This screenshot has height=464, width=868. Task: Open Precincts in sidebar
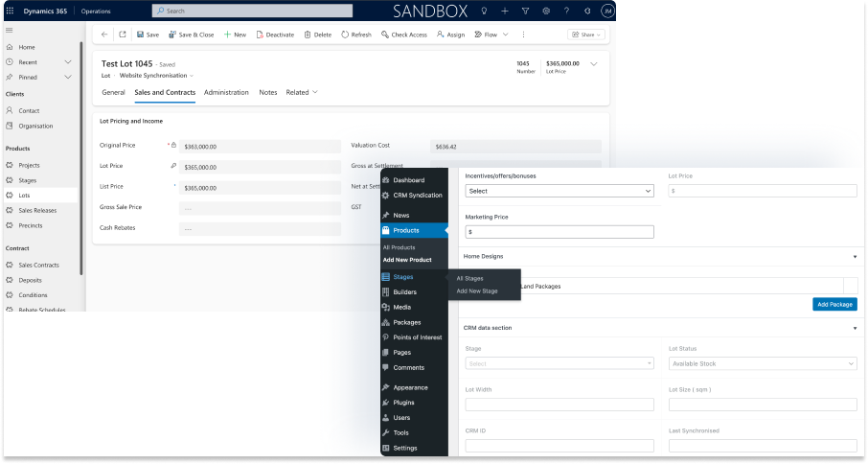point(31,225)
